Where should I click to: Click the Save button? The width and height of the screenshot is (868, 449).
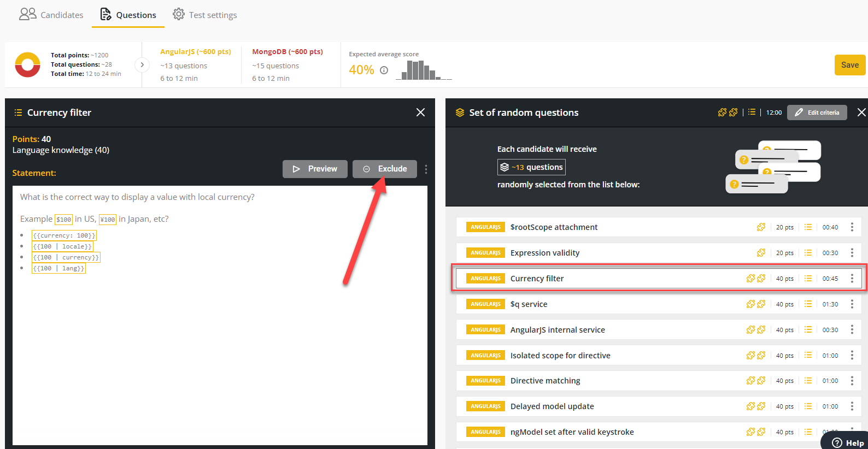point(849,65)
